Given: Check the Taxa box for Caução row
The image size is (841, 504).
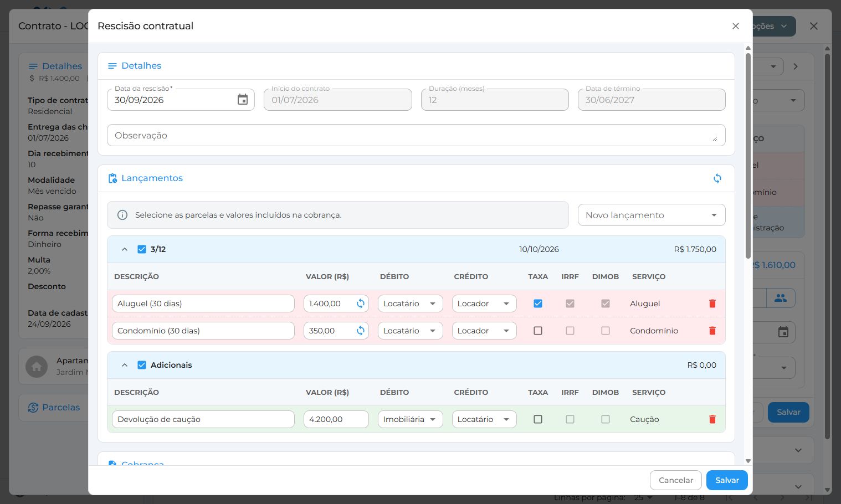Looking at the screenshot, I should pyautogui.click(x=538, y=419).
